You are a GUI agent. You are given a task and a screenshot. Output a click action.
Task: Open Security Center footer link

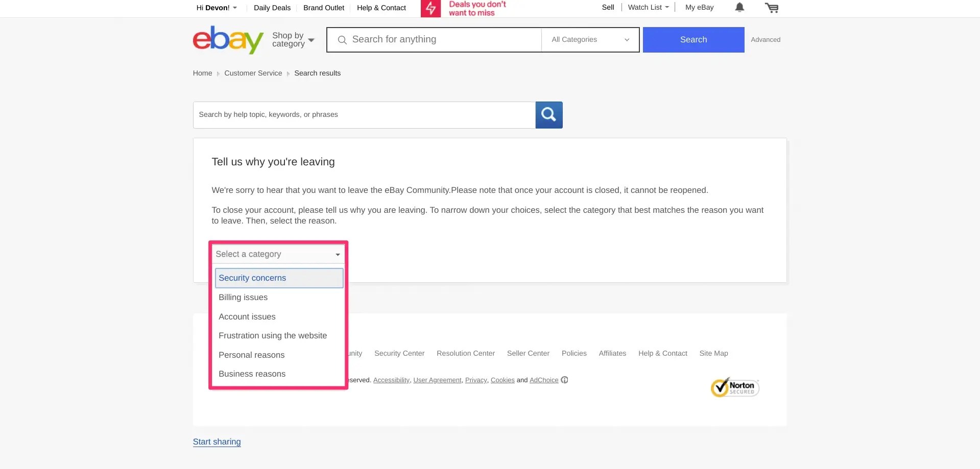399,353
